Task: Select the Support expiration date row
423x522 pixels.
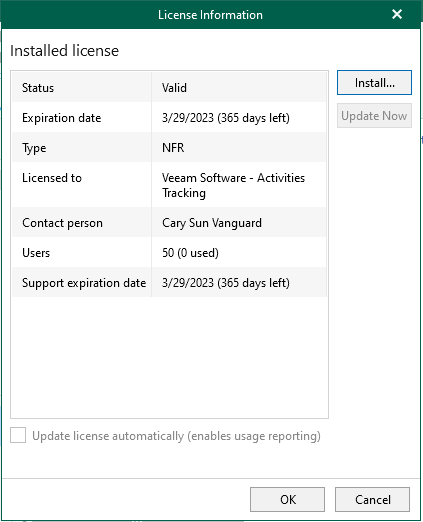Action: [169, 282]
